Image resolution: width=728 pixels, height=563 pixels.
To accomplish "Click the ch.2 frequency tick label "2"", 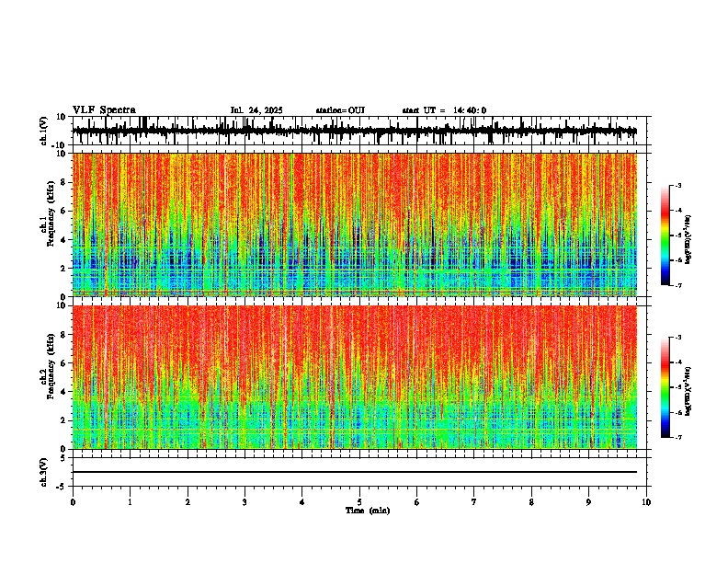I will 64,420.
